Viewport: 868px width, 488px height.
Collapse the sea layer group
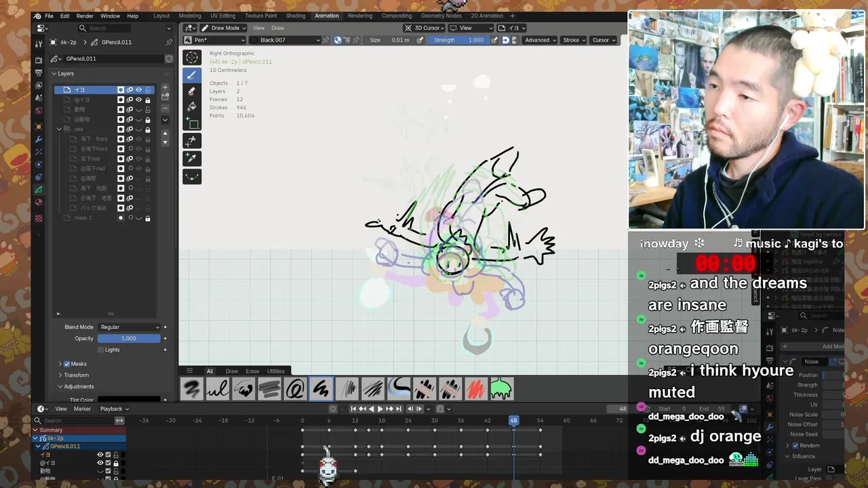pyautogui.click(x=60, y=129)
